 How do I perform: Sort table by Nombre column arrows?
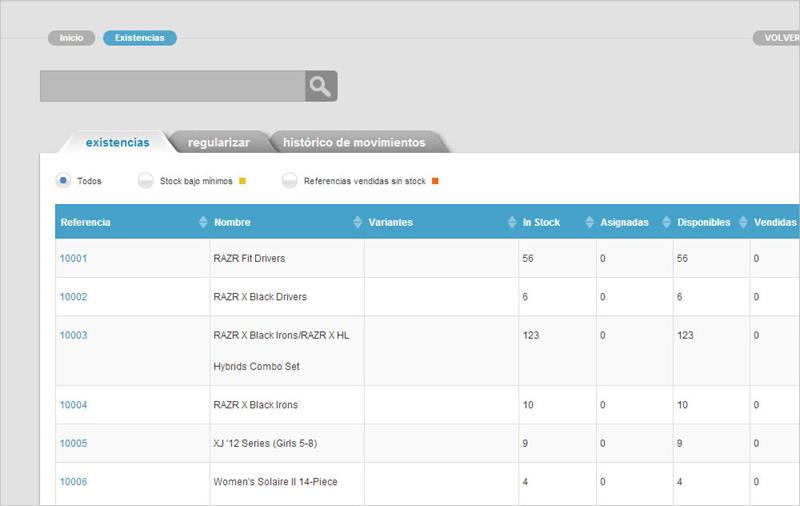pos(358,222)
